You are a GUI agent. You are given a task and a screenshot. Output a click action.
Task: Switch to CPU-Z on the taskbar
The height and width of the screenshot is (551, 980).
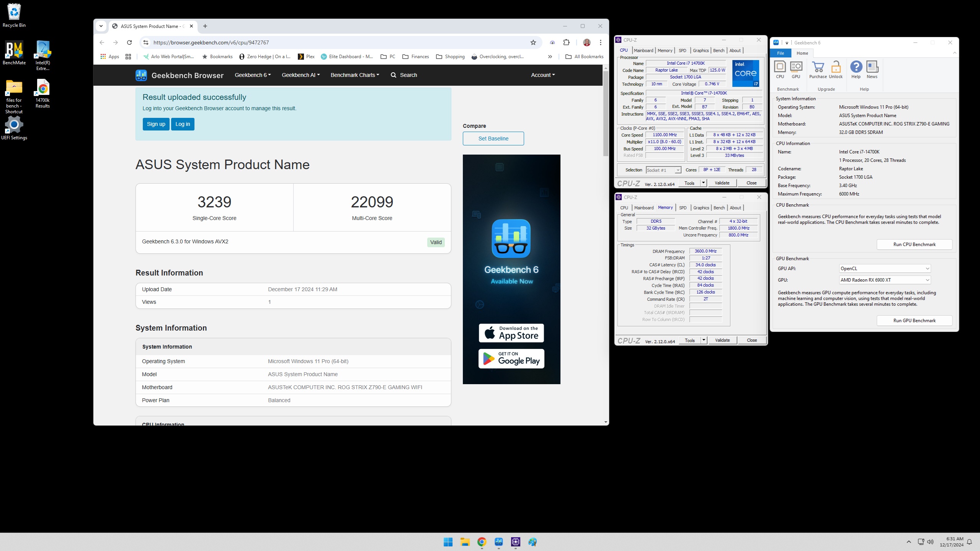(x=516, y=542)
